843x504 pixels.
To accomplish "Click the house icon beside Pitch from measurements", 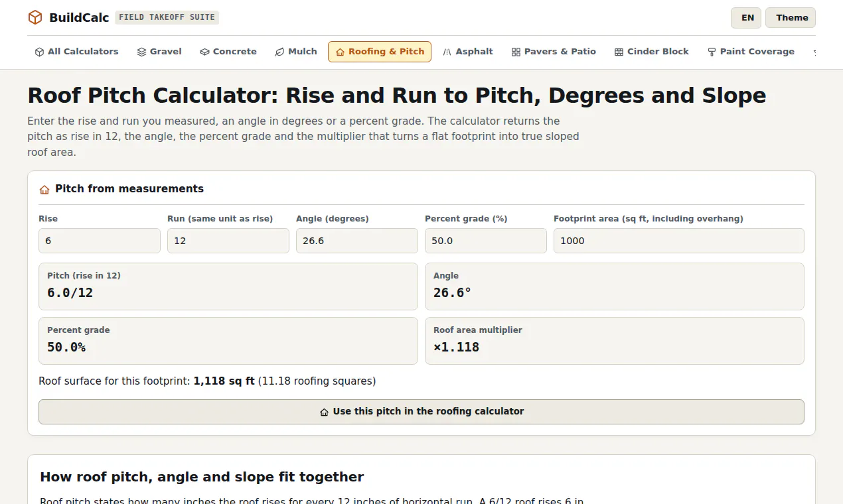I will tap(44, 190).
